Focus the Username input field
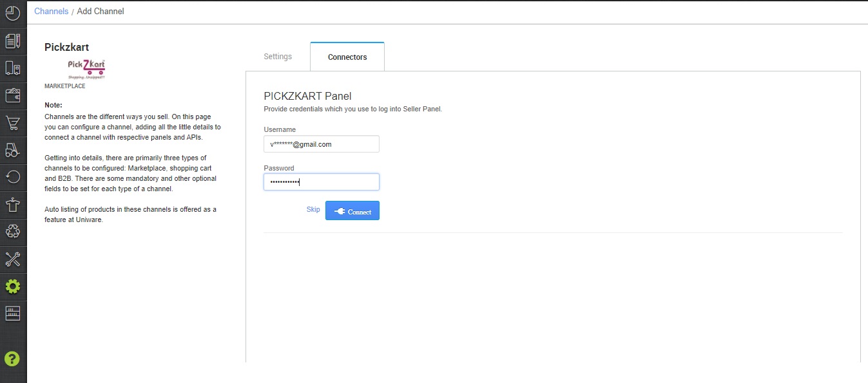This screenshot has height=383, width=868. (x=322, y=144)
